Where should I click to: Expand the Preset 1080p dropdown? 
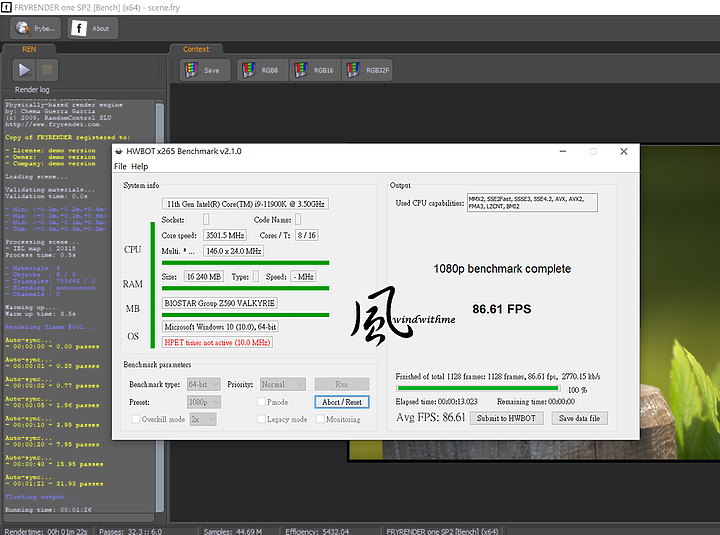coord(203,402)
